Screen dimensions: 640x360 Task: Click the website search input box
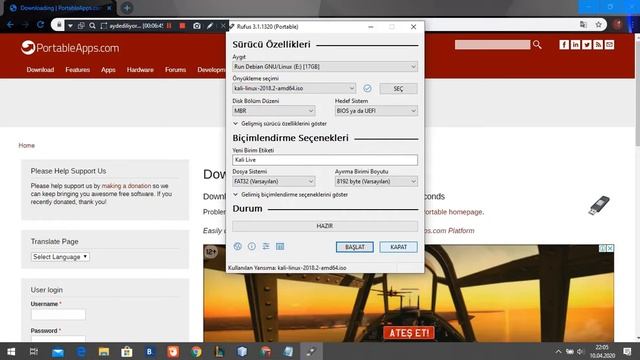coord(492,45)
